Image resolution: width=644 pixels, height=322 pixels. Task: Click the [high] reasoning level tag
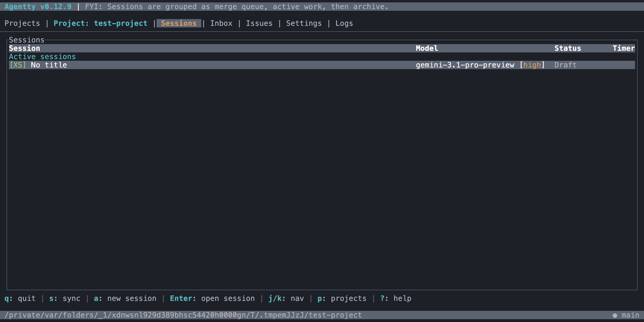[x=532, y=65]
